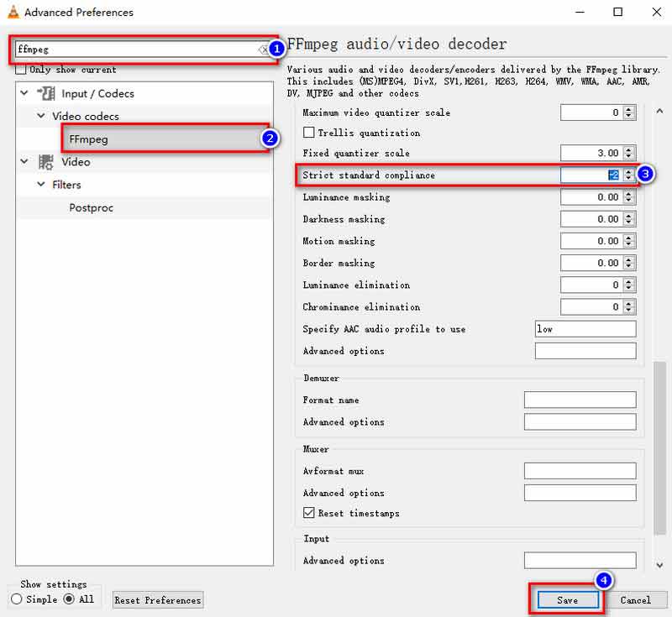Click the VLC cone icon in title bar
This screenshot has height=617, width=672.
(x=13, y=12)
